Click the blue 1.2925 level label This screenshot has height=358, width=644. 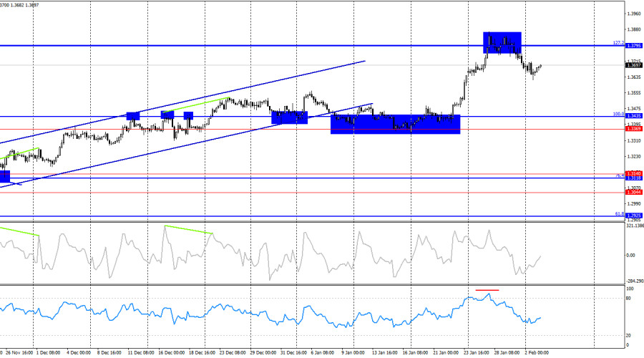click(x=634, y=216)
